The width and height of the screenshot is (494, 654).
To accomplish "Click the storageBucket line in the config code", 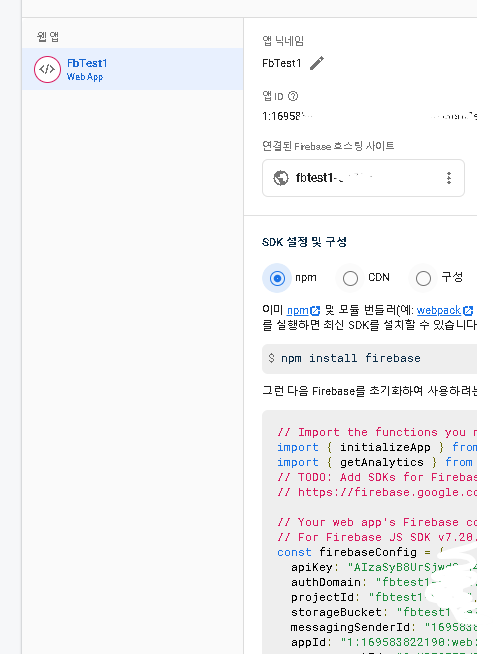I will tap(384, 612).
